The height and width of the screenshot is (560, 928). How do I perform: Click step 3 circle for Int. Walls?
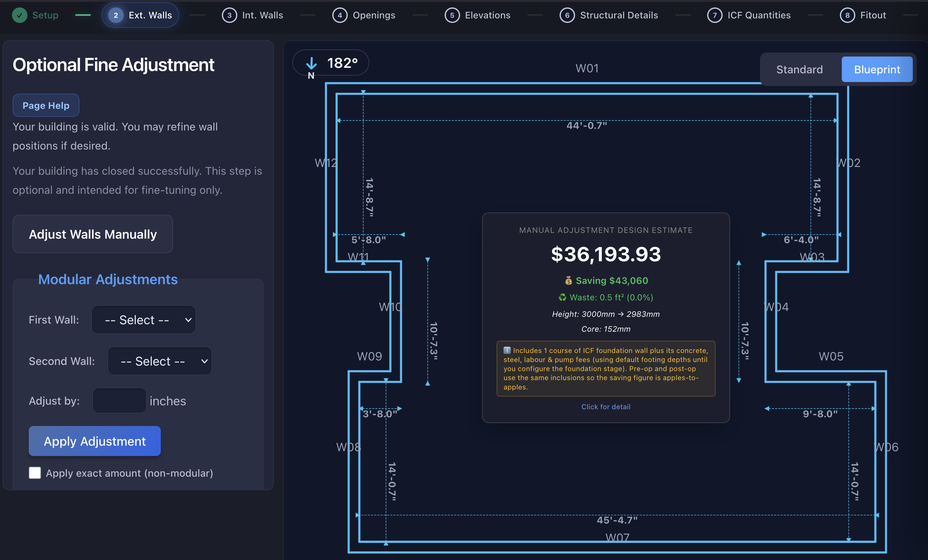click(x=229, y=15)
